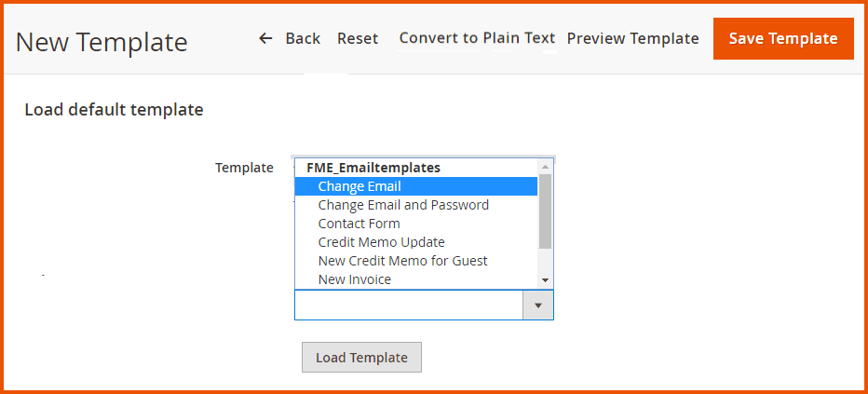Click the Back text label in the header
Screen dimensions: 868x394
tap(303, 38)
